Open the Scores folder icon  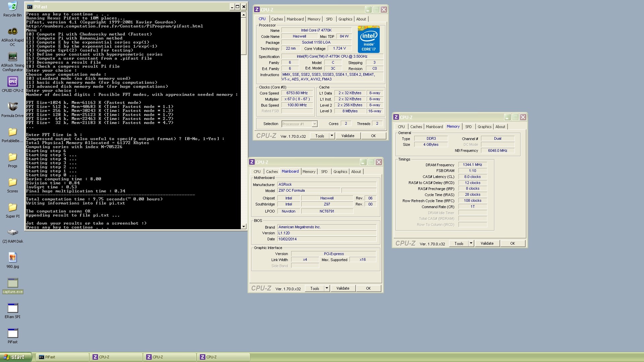coord(12,185)
